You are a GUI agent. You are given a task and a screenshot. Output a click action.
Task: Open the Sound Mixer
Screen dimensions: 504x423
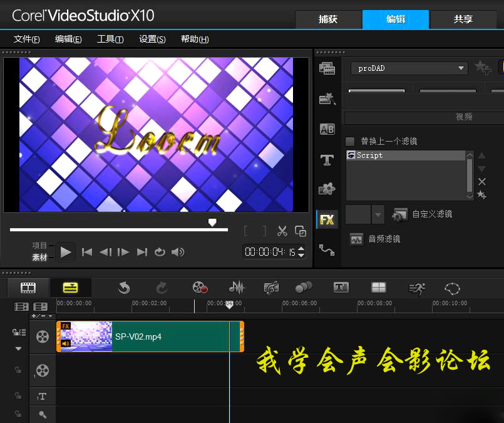pos(237,287)
